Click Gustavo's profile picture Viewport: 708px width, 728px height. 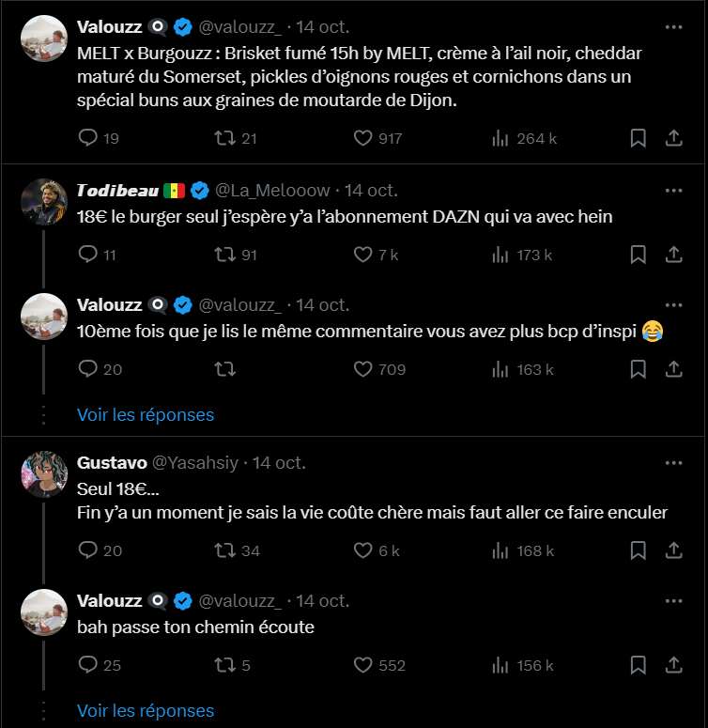pos(43,474)
